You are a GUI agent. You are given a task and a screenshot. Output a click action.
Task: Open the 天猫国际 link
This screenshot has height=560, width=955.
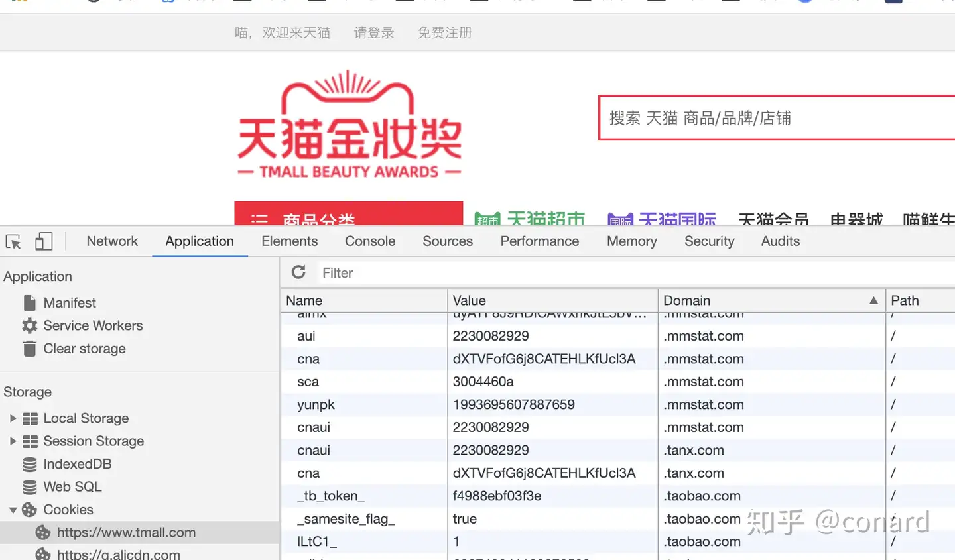(x=662, y=219)
